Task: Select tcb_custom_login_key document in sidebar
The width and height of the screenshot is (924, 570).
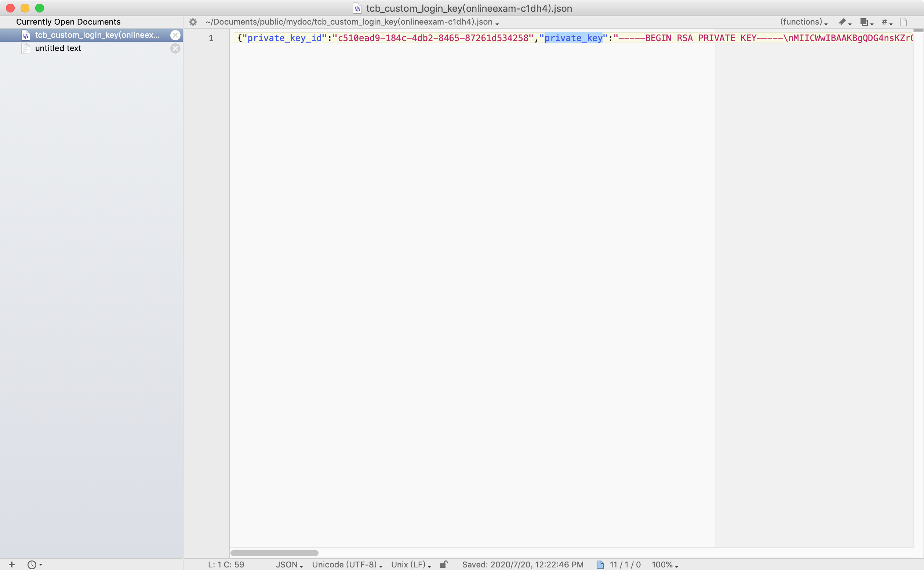Action: [97, 35]
